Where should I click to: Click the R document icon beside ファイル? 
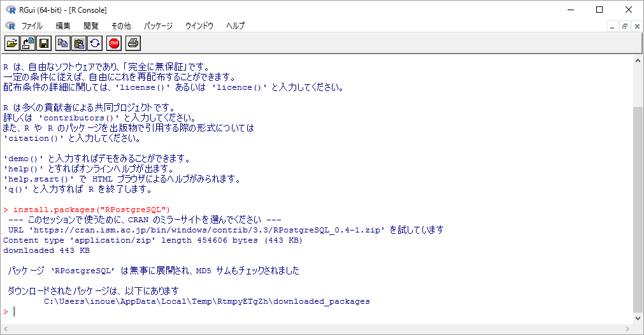coord(10,26)
